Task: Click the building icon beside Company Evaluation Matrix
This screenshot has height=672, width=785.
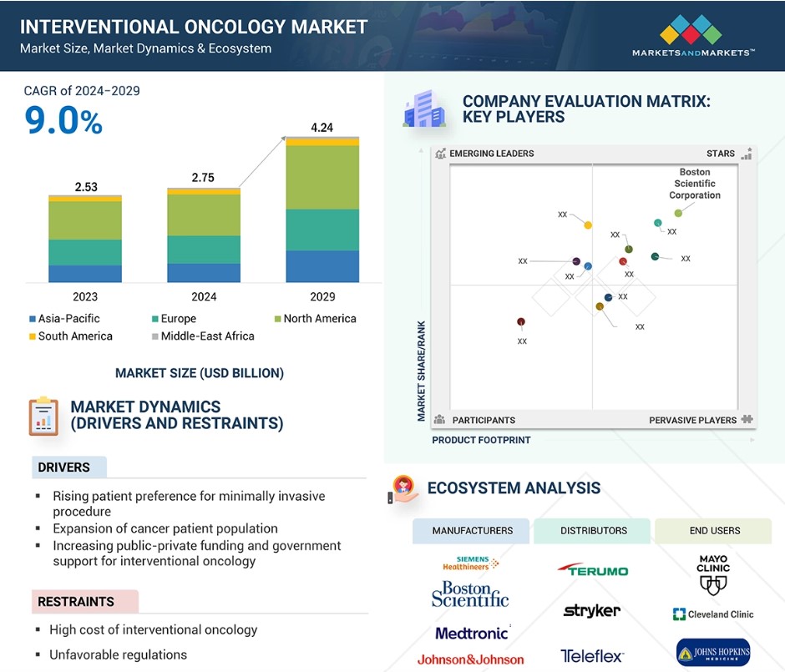Action: (x=424, y=108)
